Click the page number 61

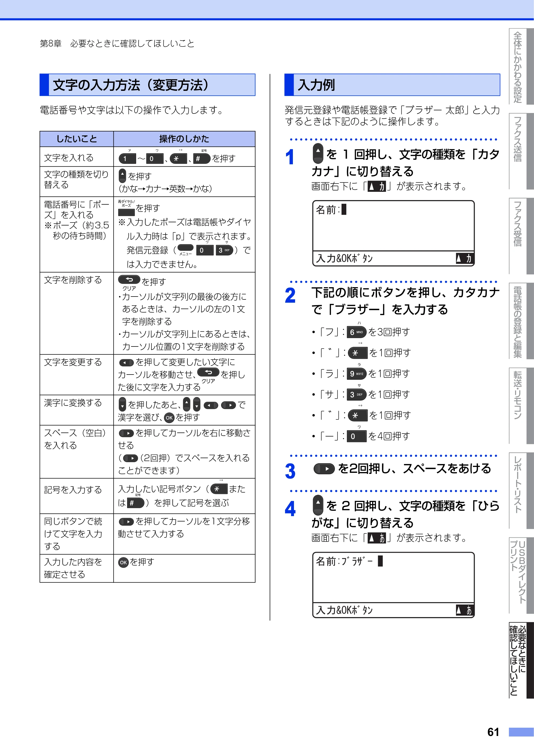coord(493,732)
